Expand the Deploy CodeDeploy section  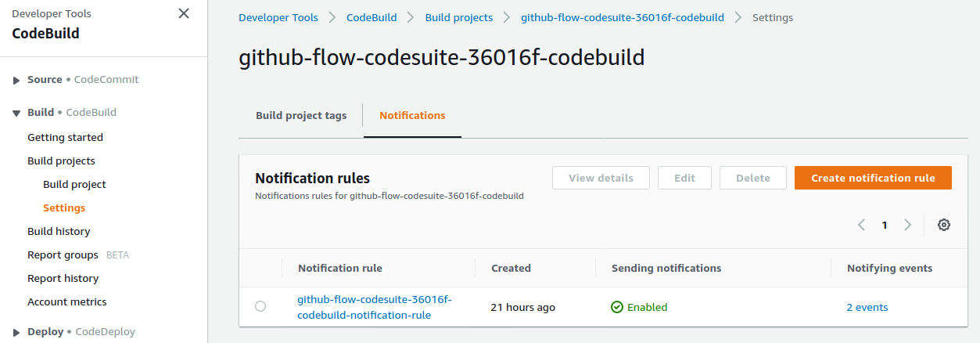(16, 332)
